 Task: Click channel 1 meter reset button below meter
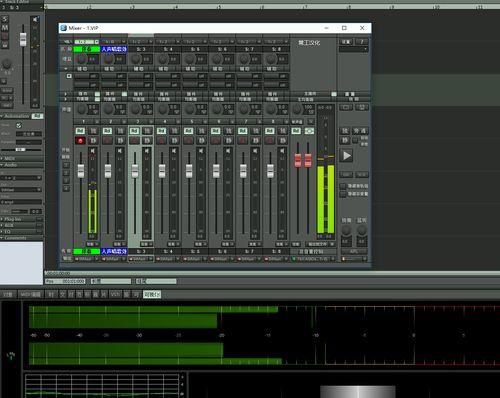[92, 244]
